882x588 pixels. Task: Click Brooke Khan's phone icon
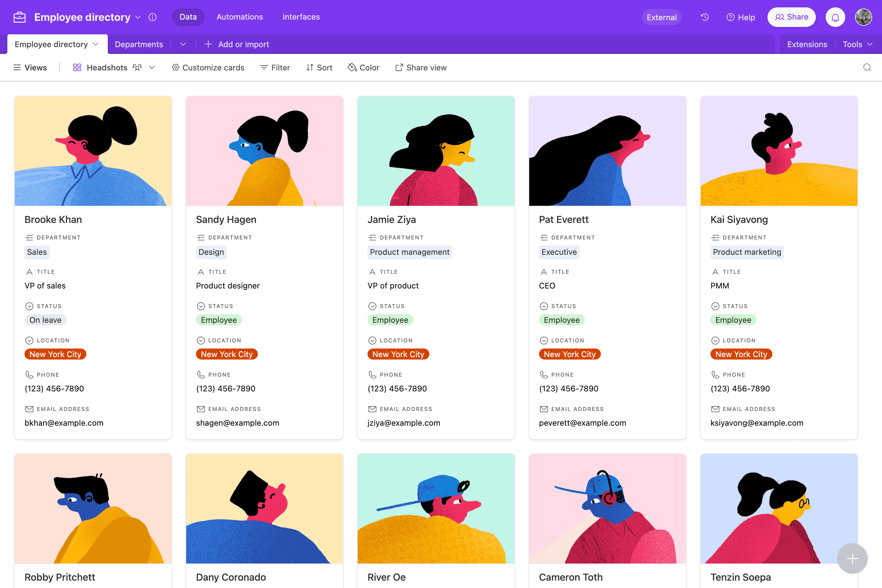29,375
